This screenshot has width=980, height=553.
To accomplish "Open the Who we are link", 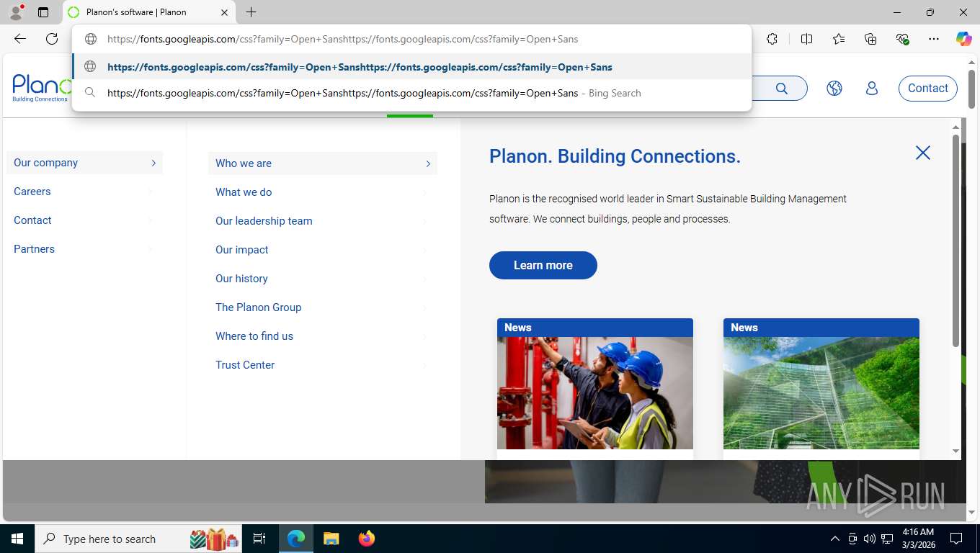I will (244, 163).
